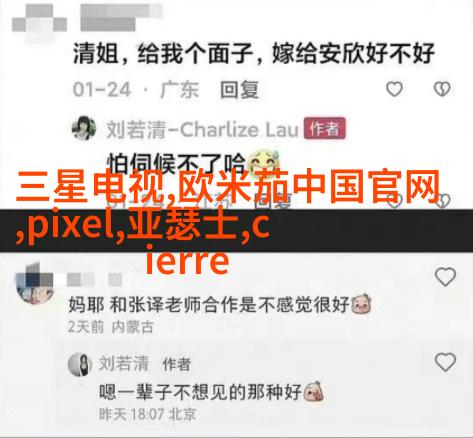
Task: Click the red 作者 badge beside Charlize Lau
Action: 324,128
